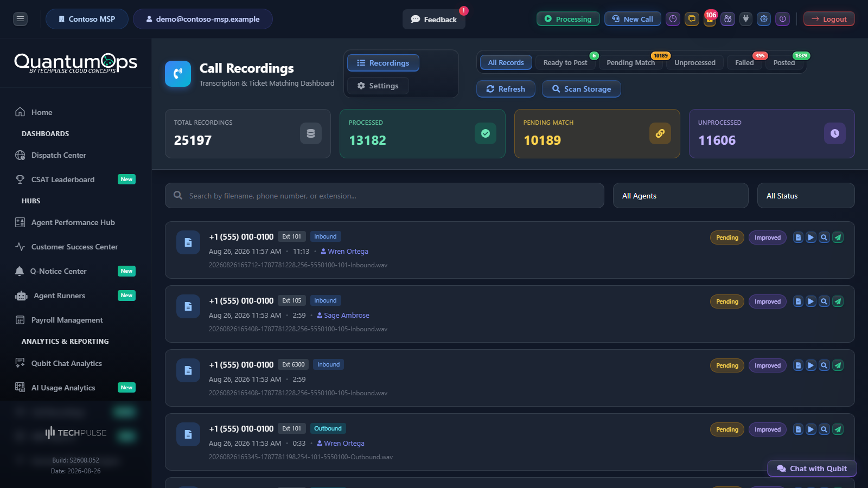Click the info circle icon in the top bar
The image size is (868, 488).
[782, 19]
